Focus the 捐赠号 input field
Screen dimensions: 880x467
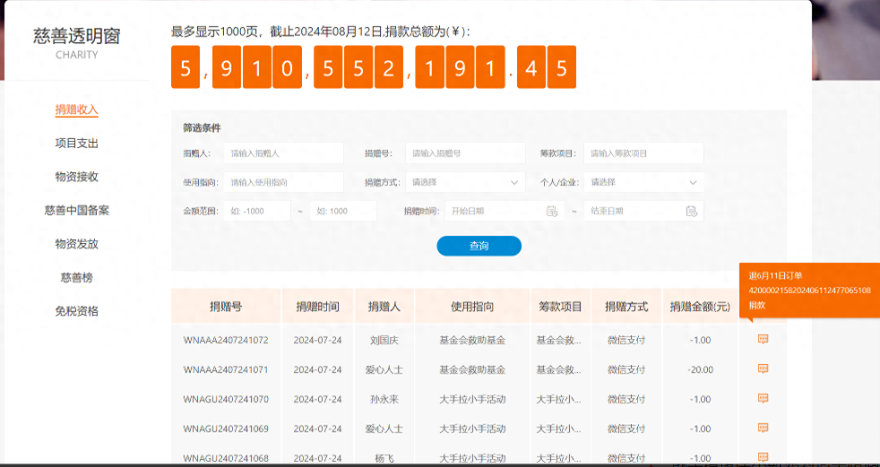pos(465,153)
